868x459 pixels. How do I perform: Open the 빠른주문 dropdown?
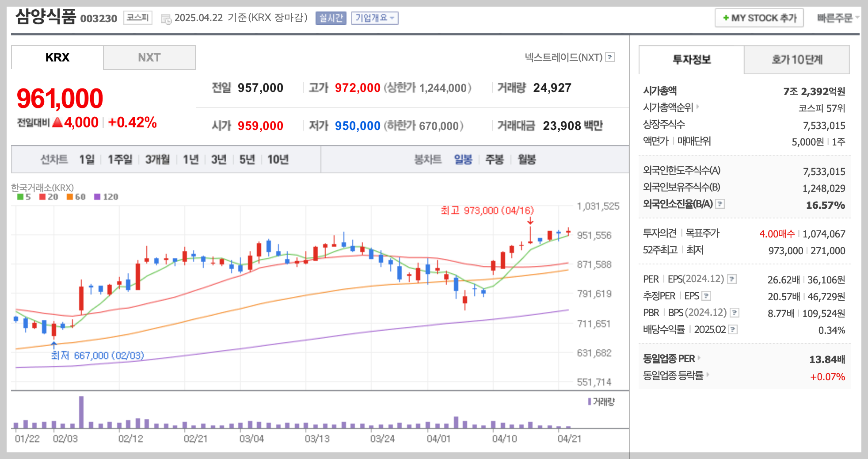(x=838, y=18)
